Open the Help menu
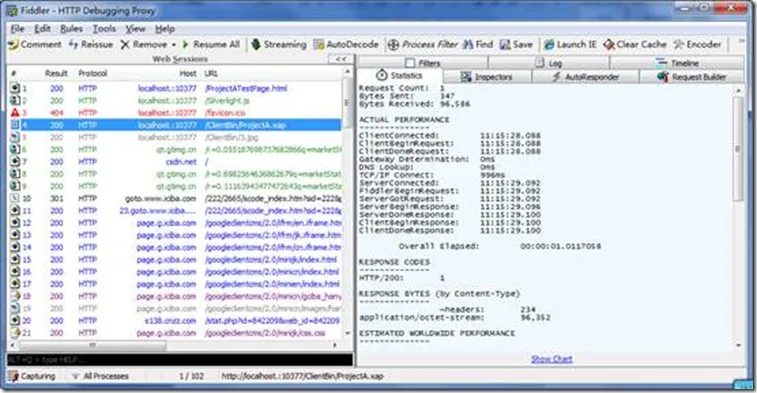 (x=165, y=29)
